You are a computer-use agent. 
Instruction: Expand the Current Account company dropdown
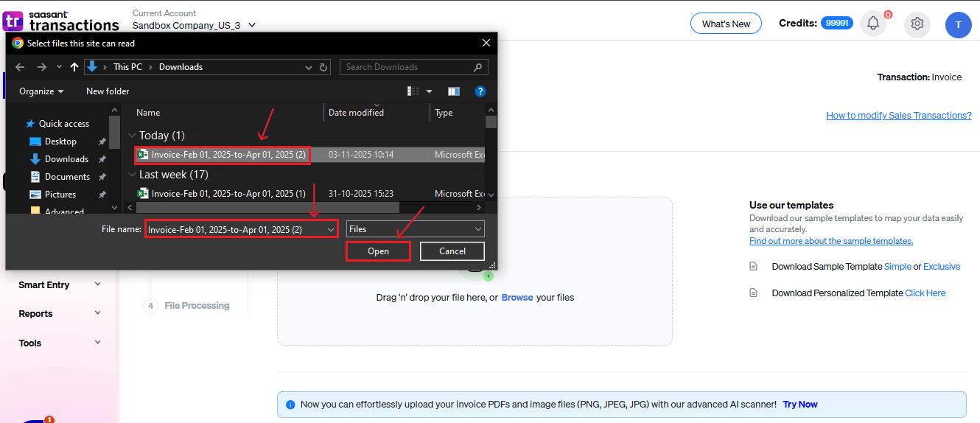252,25
